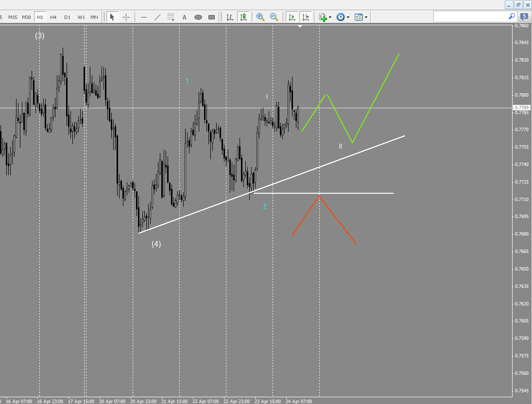
Task: Zoom out of the chart
Action: [x=274, y=17]
